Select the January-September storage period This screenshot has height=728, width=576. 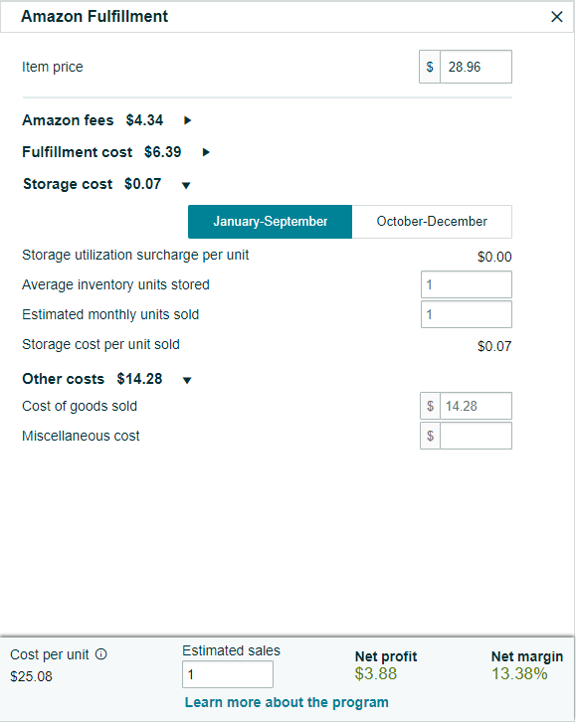[x=270, y=222]
